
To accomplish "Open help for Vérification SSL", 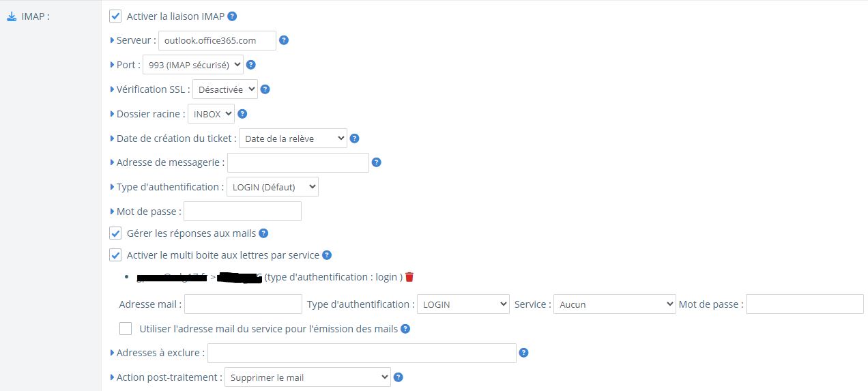I will coord(265,89).
